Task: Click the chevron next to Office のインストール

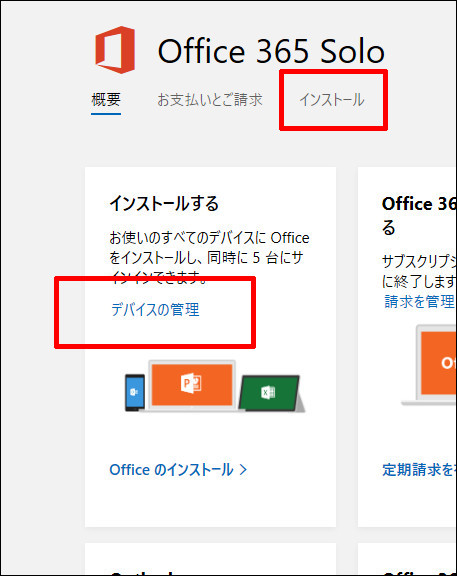Action: pos(243,469)
